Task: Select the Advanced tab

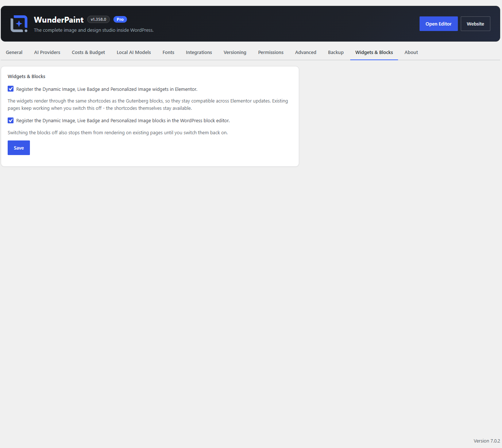Action: pyautogui.click(x=306, y=53)
